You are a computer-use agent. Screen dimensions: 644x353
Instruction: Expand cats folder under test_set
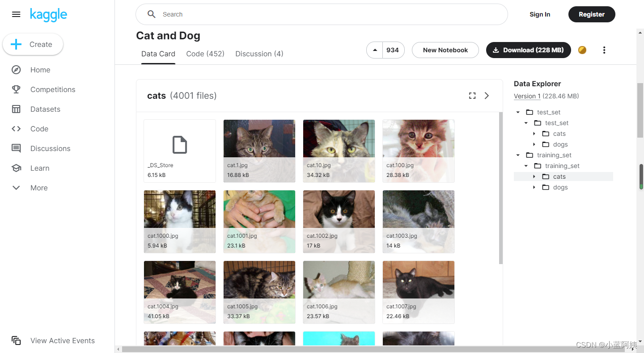534,134
